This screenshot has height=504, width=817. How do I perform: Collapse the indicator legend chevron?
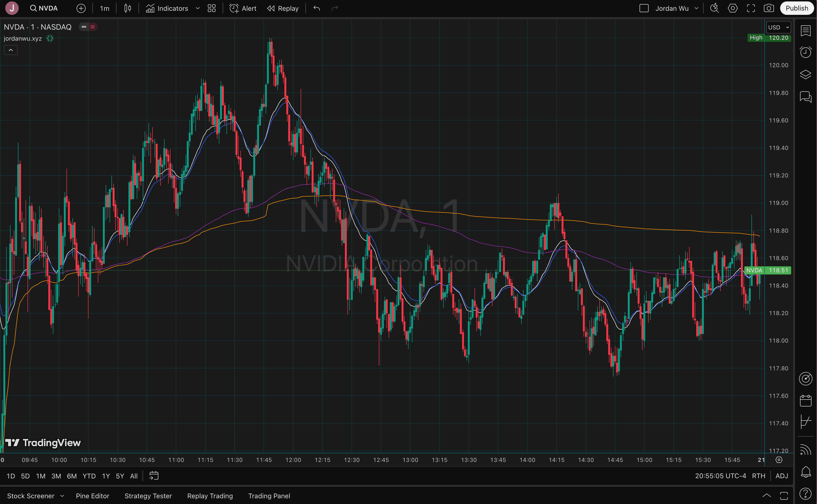coord(11,50)
